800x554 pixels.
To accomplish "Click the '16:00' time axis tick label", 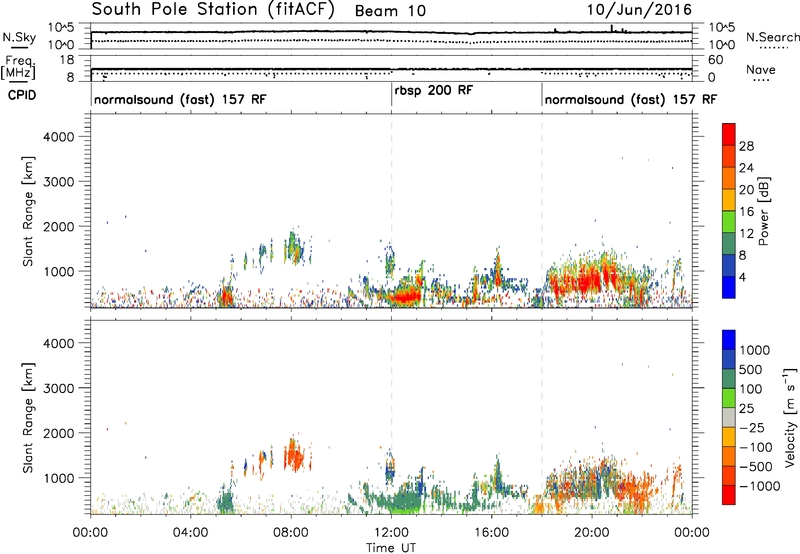I will coord(491,533).
